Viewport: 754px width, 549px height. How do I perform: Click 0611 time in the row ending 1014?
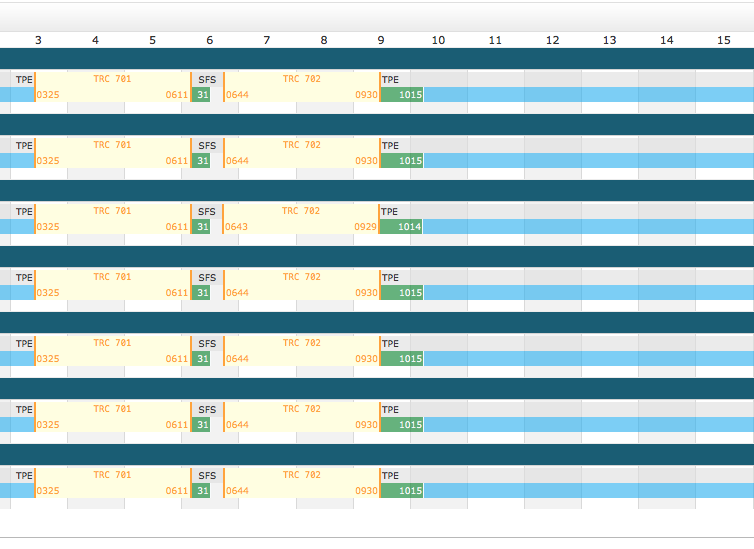pyautogui.click(x=176, y=227)
